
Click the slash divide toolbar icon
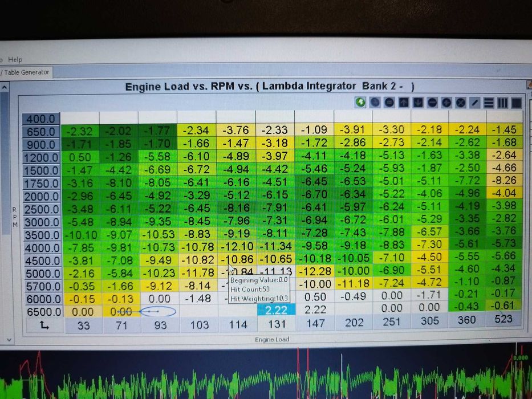[x=474, y=103]
